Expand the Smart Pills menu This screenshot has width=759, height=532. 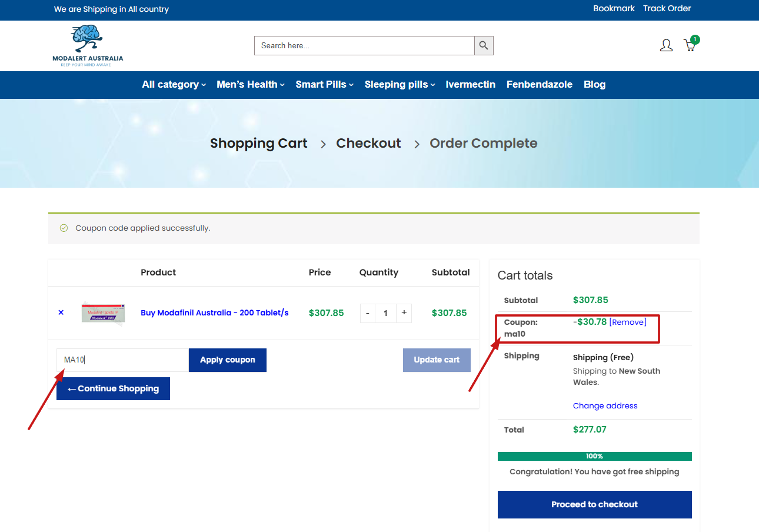324,84
